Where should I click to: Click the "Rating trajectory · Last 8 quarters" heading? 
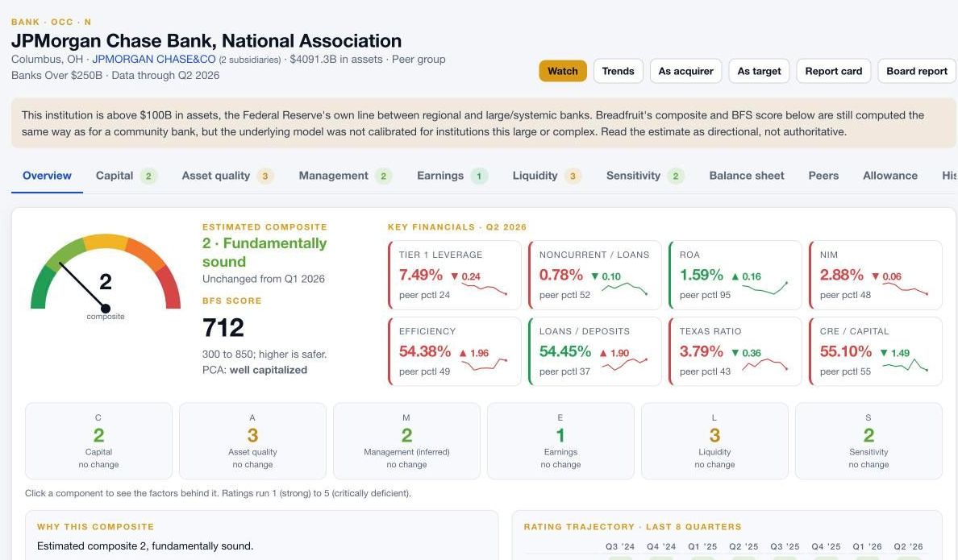pos(632,526)
